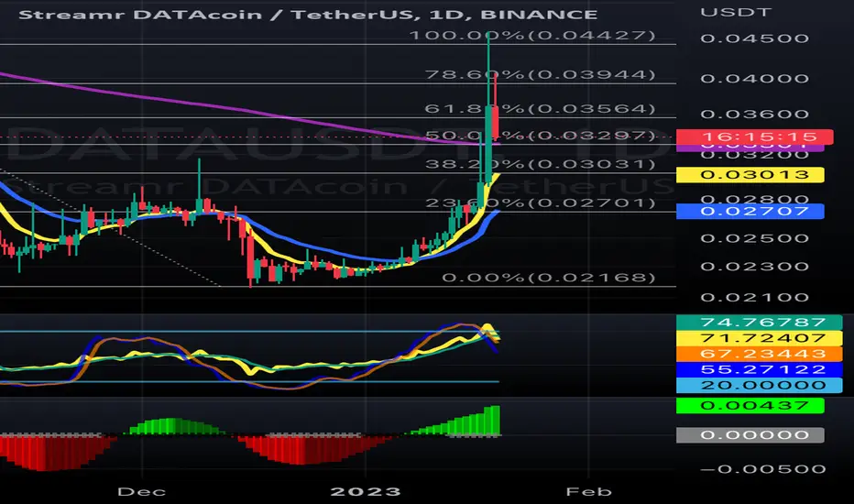Click the latest red candle

[495, 122]
